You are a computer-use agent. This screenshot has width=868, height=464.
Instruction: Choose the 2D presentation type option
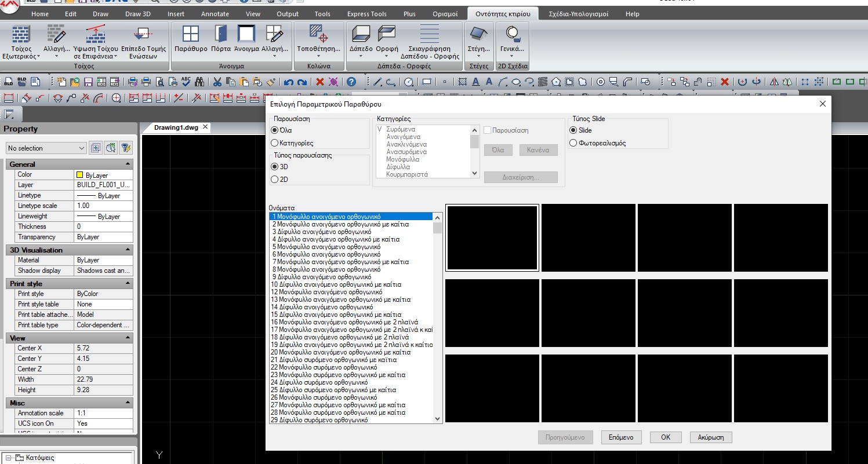tap(275, 180)
